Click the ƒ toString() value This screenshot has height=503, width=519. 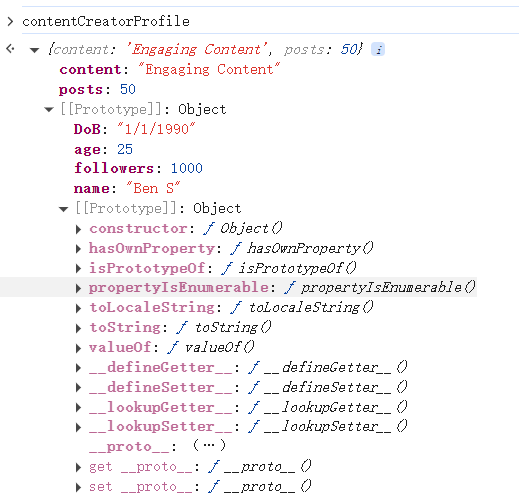tap(224, 328)
